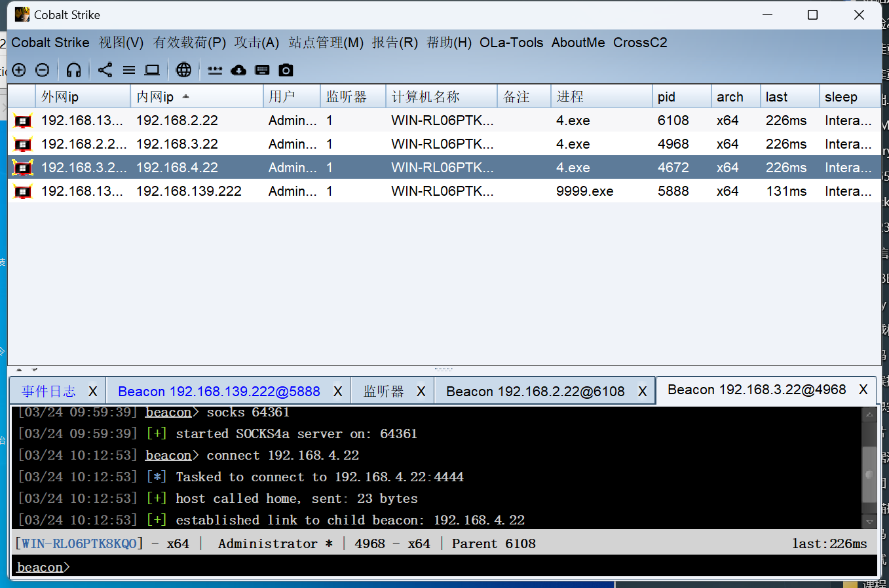
Task: Sort by 外网ip column header
Action: [83, 97]
